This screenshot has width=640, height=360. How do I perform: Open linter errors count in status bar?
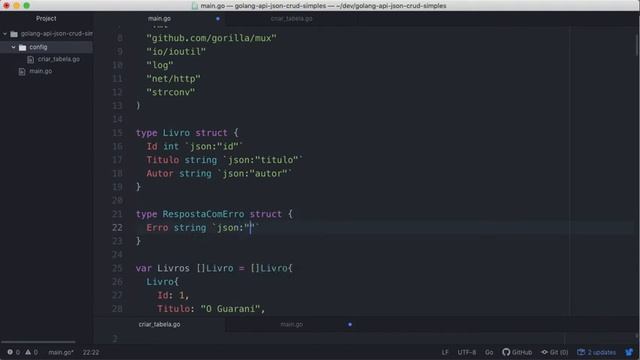pos(13,352)
